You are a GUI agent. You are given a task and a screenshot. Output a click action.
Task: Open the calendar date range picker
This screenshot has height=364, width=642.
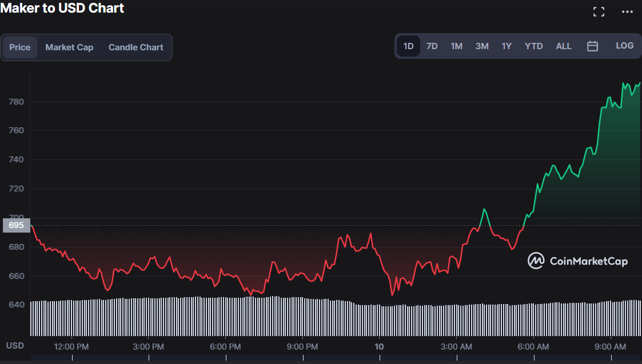coord(592,46)
